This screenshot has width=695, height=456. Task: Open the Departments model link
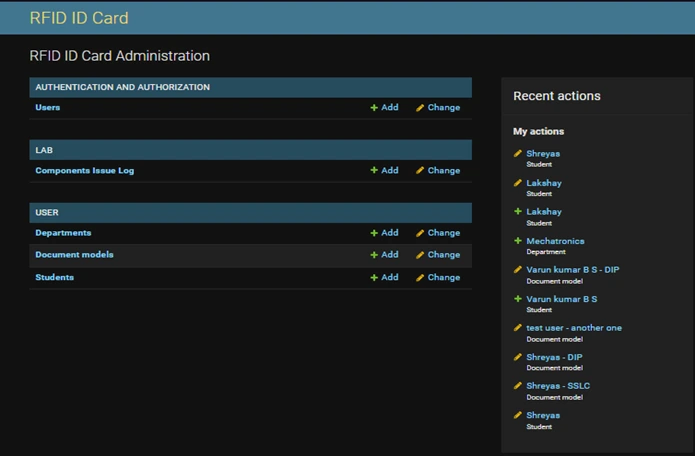tap(63, 233)
